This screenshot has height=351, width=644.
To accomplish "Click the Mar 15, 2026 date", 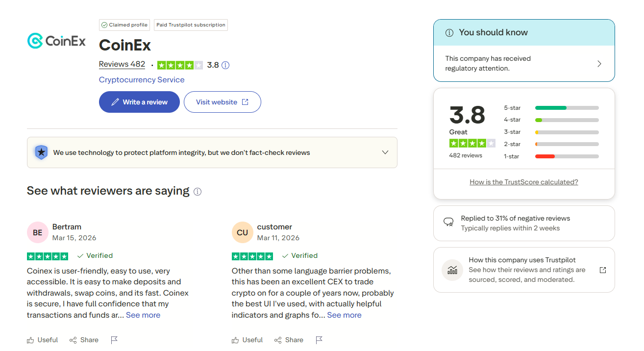I will point(74,238).
